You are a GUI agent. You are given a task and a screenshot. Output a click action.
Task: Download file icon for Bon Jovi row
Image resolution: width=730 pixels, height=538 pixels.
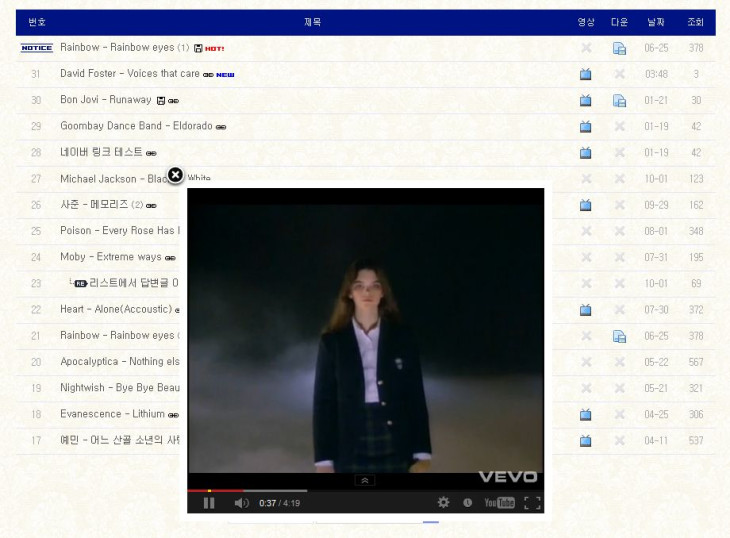pyautogui.click(x=619, y=100)
